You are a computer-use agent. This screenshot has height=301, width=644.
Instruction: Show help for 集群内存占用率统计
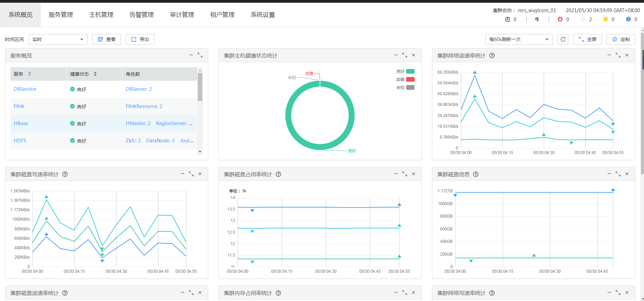click(279, 293)
